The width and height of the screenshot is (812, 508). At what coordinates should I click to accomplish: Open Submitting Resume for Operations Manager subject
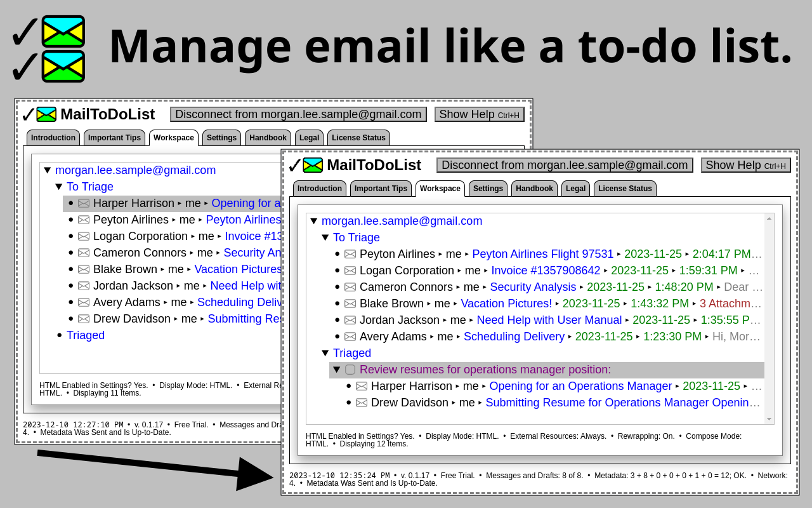[623, 403]
